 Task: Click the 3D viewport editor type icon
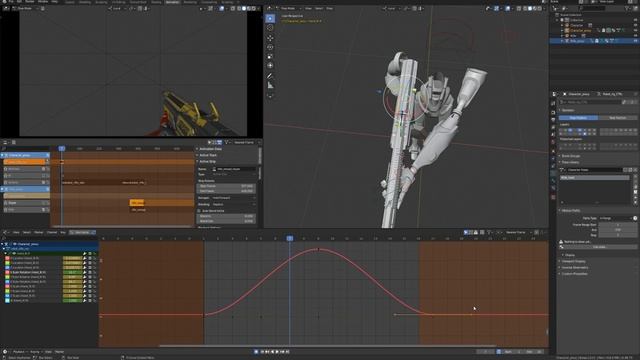(x=270, y=8)
